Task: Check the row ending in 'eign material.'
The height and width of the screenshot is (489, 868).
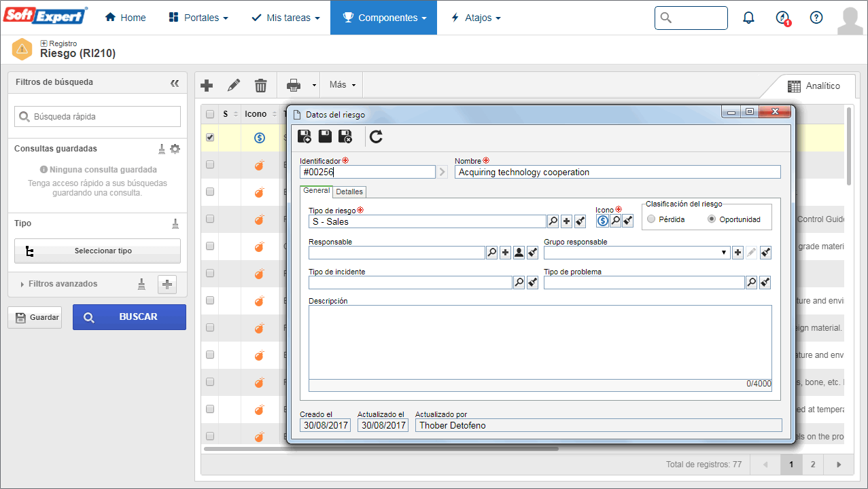Action: (210, 327)
